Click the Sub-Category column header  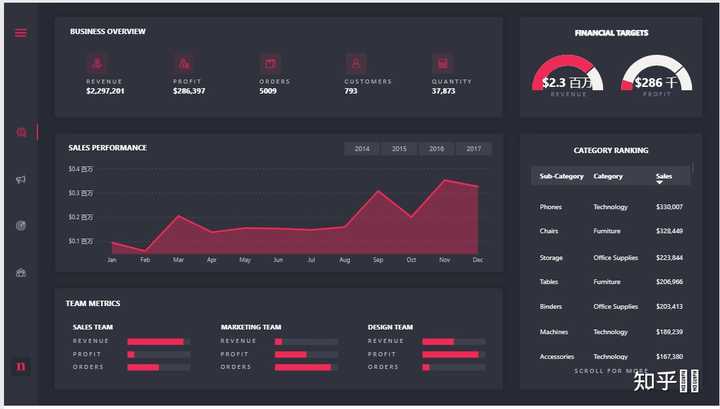coord(562,176)
